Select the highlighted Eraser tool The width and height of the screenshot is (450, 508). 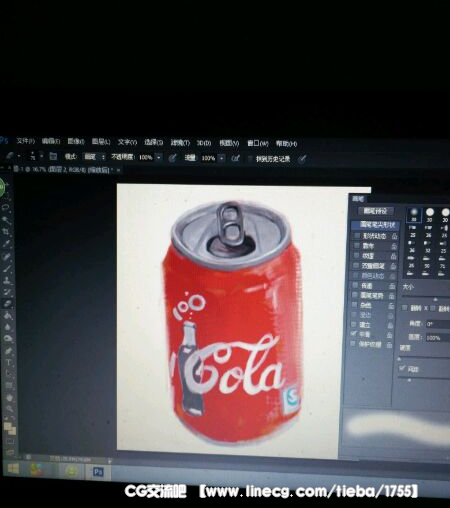8,304
